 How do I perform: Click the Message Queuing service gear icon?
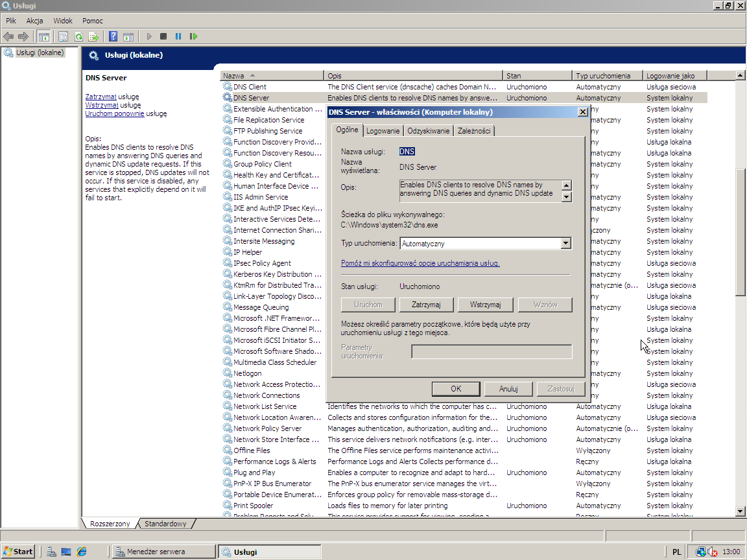[x=227, y=307]
